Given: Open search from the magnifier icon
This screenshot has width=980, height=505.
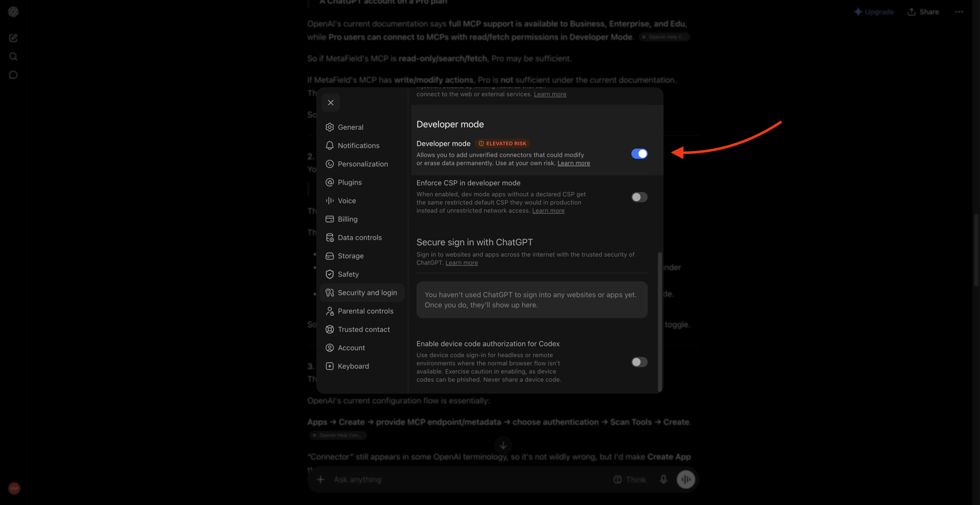Looking at the screenshot, I should coord(13,57).
